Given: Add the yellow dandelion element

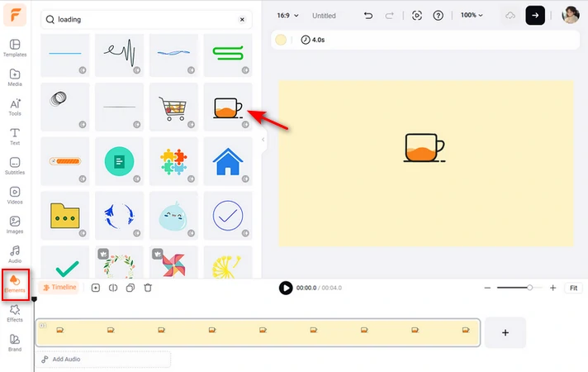Looking at the screenshot, I should (228, 262).
